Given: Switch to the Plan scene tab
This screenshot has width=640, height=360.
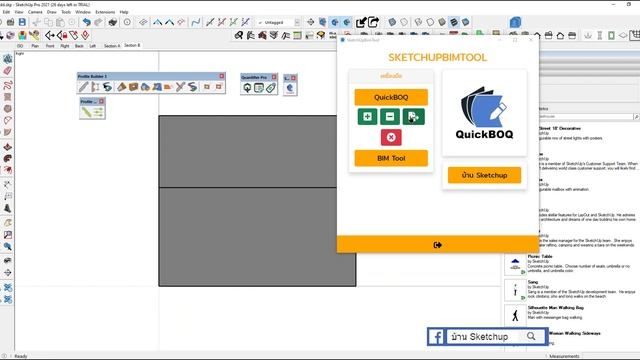Looking at the screenshot, I should coord(35,46).
